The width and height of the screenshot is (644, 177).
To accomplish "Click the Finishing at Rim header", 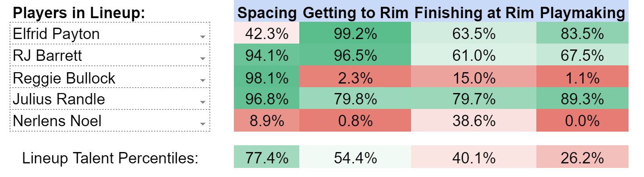I will [x=474, y=14].
